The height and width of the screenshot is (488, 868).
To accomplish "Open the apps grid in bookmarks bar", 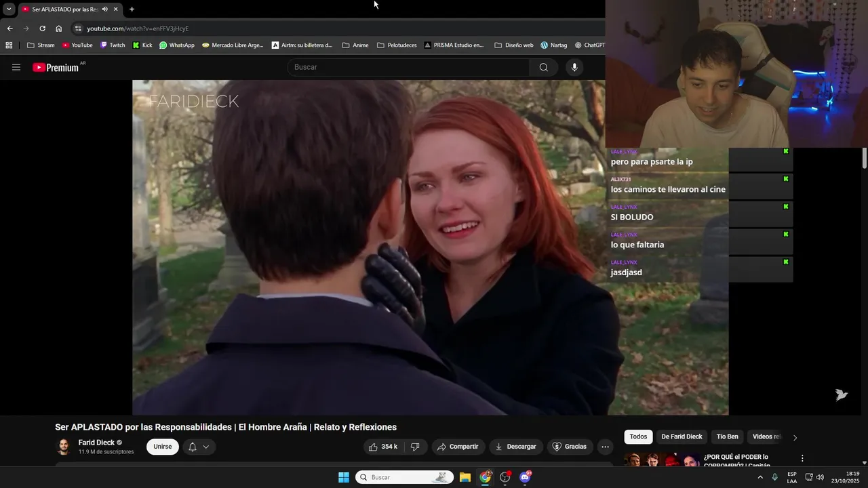I will (x=9, y=45).
